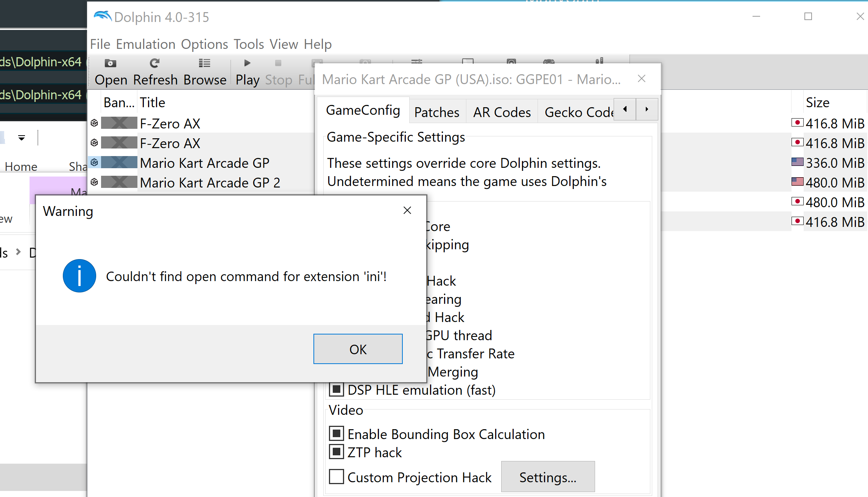The image size is (868, 497).
Task: Click the platform icon beside Mario Kart Arcade GP 2
Action: click(95, 182)
